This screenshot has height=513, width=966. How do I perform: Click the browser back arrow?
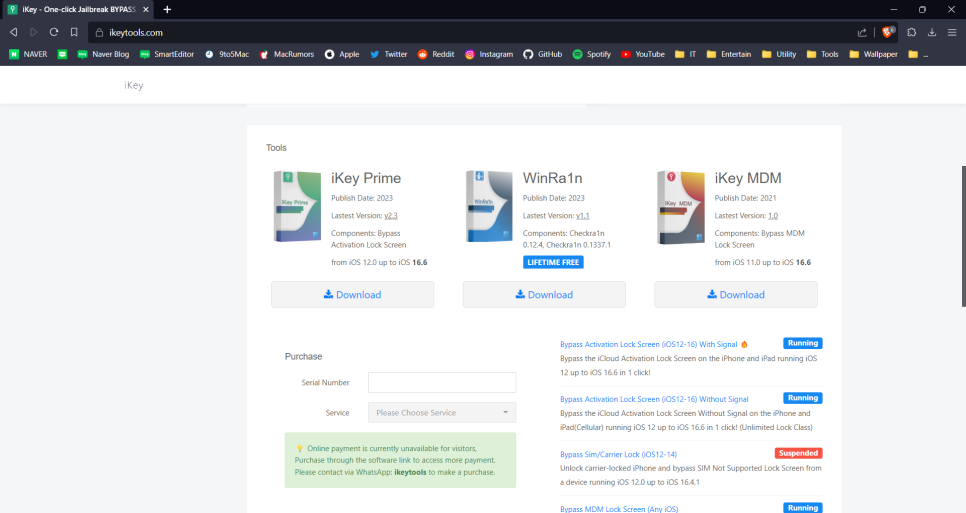click(x=14, y=32)
